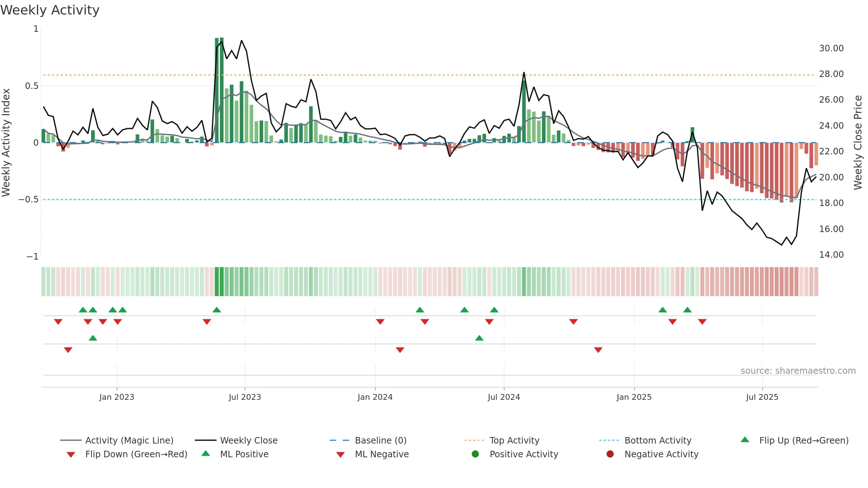Click the 20.00 price axis label
Image resolution: width=868 pixels, height=488 pixels.
(x=831, y=177)
